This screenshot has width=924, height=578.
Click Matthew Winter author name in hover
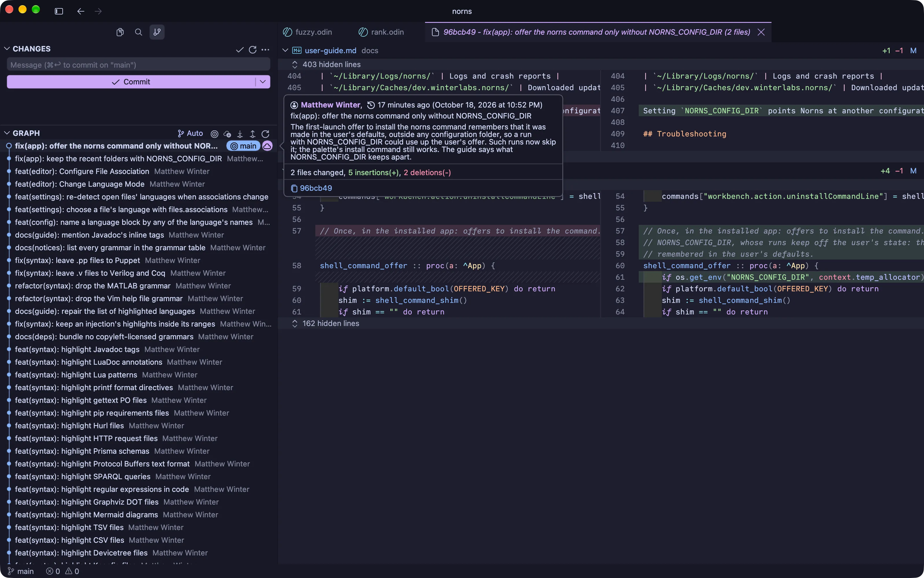[331, 105]
